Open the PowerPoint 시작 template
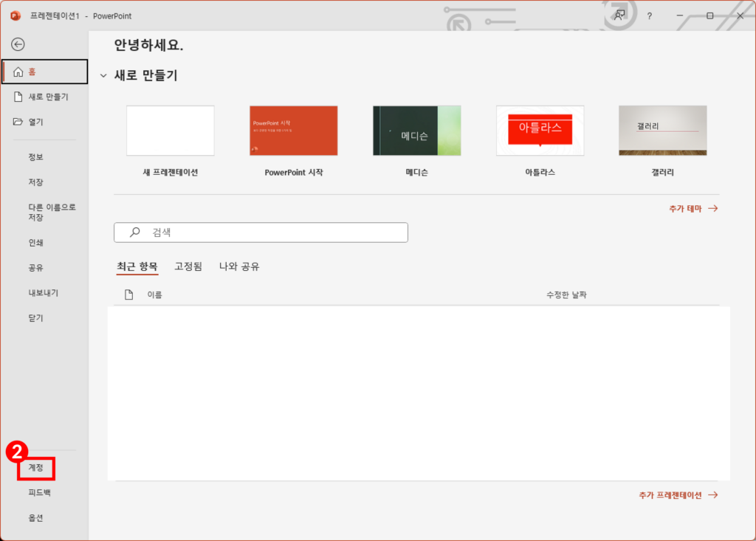The width and height of the screenshot is (756, 541). pos(294,131)
